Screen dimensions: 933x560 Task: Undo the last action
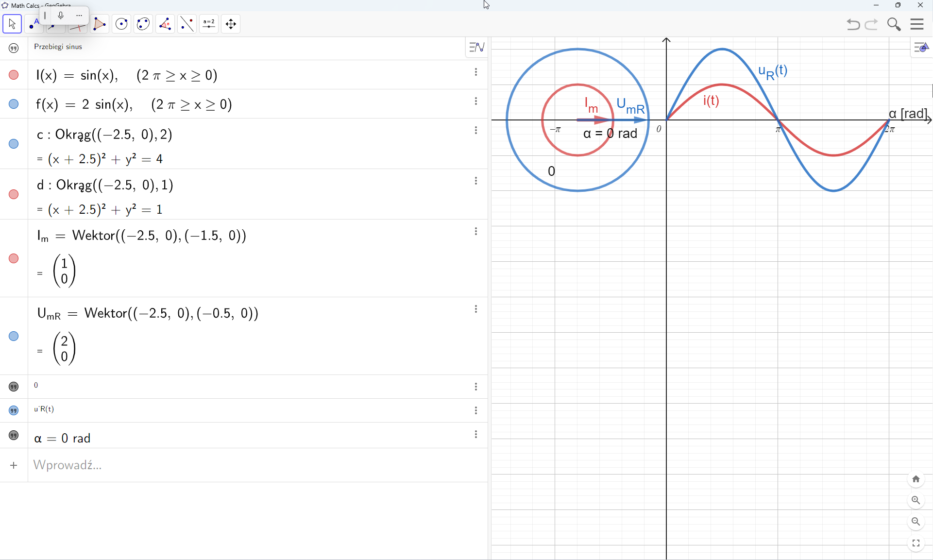(853, 24)
